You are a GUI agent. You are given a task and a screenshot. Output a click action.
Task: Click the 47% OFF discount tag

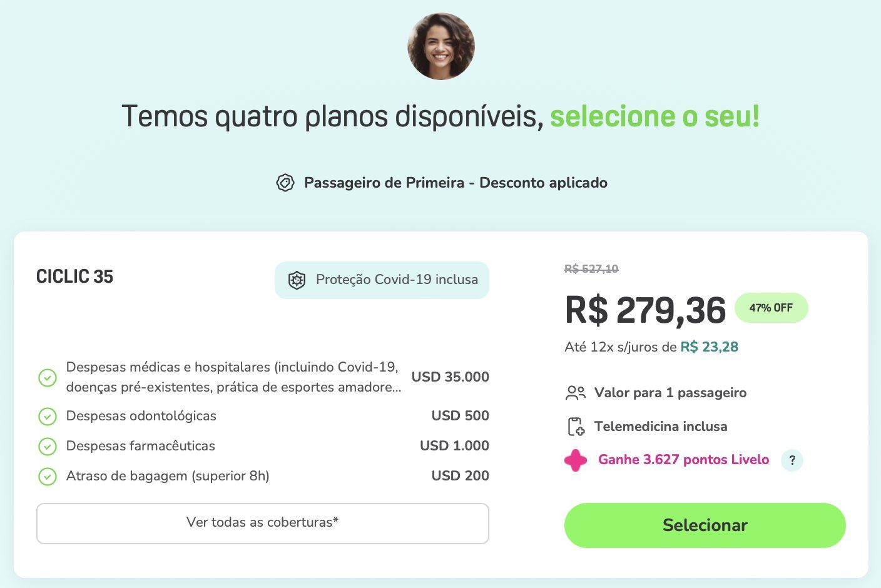771,308
